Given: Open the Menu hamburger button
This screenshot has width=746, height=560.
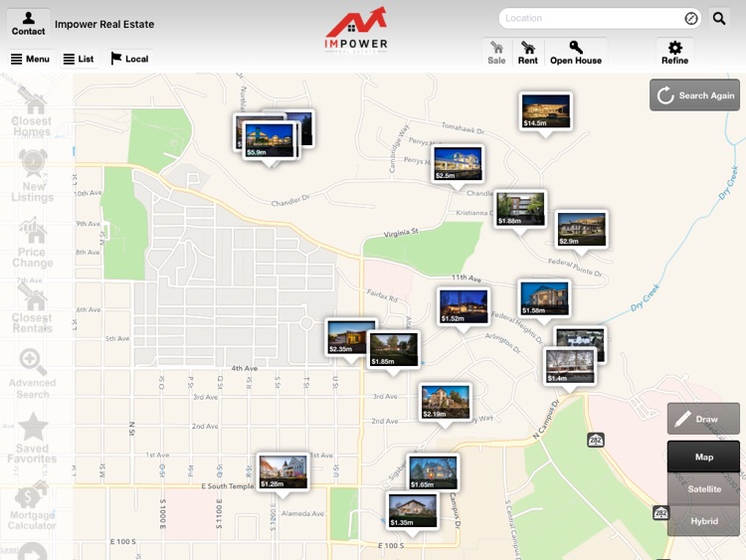Looking at the screenshot, I should pyautogui.click(x=31, y=59).
